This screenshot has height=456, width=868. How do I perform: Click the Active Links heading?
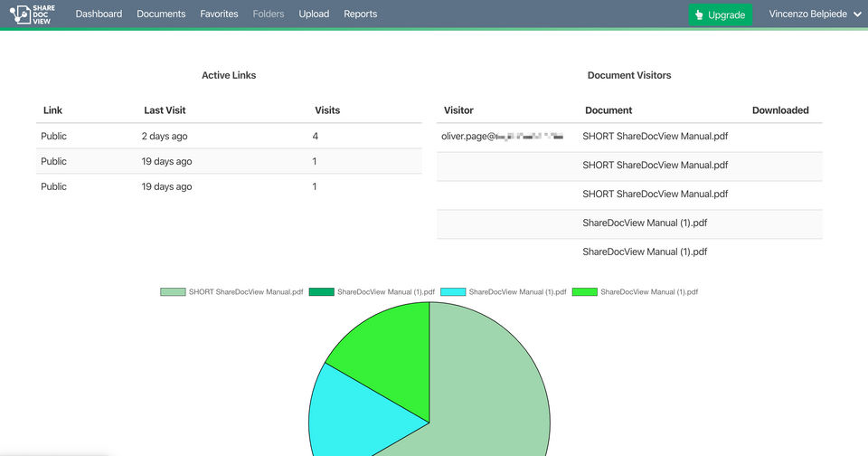[229, 75]
